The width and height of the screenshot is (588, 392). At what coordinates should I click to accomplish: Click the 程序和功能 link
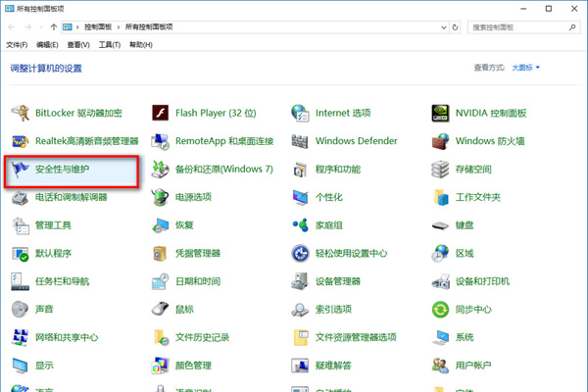point(337,170)
